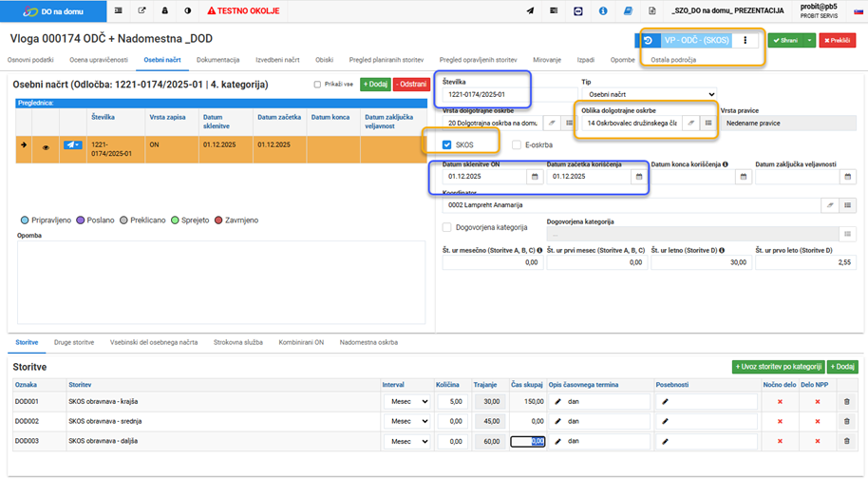Viewport: 868px width, 479px height.
Task: Toggle Delo NPP for DOD003 row
Action: pyautogui.click(x=817, y=442)
